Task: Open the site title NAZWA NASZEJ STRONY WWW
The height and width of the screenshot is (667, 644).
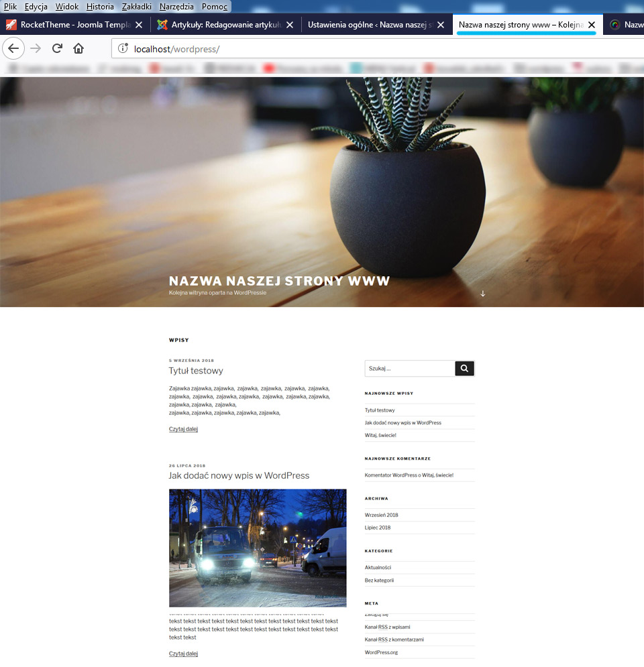Action: click(x=279, y=281)
